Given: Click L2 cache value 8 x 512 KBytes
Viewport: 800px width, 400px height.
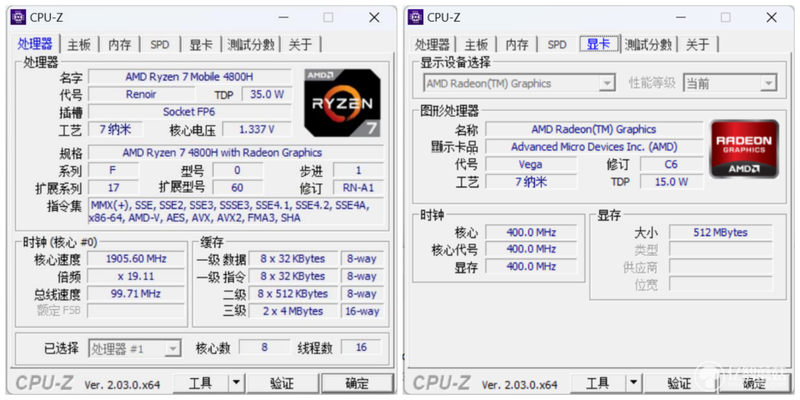Looking at the screenshot, I should pos(293,294).
